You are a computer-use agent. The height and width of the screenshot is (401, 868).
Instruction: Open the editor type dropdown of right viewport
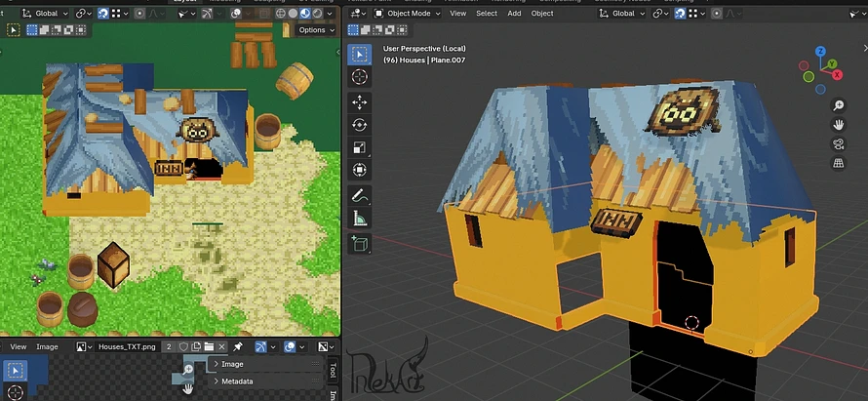pos(358,14)
